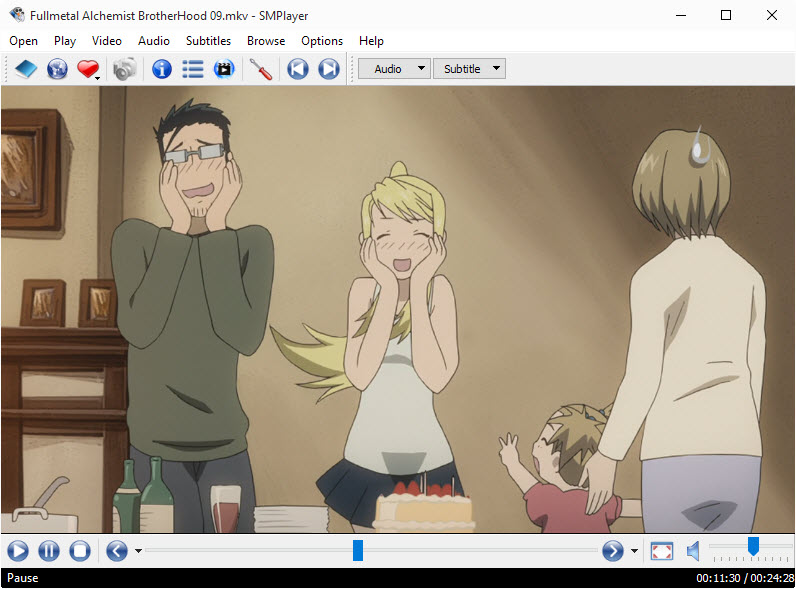796x589 pixels.
Task: Open the Play menu
Action: pyautogui.click(x=65, y=41)
